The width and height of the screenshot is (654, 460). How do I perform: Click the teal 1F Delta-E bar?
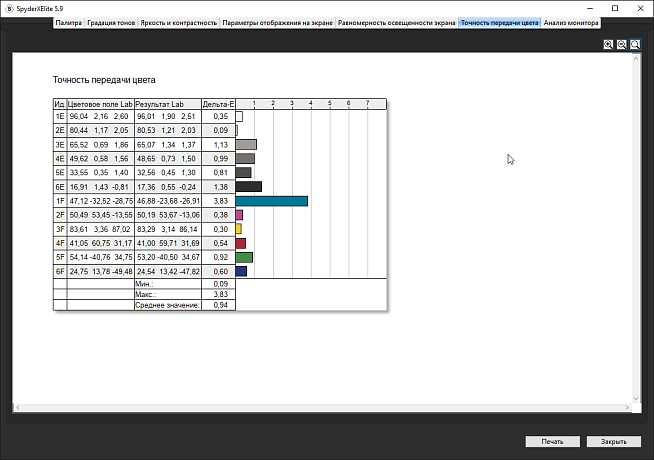pos(271,201)
